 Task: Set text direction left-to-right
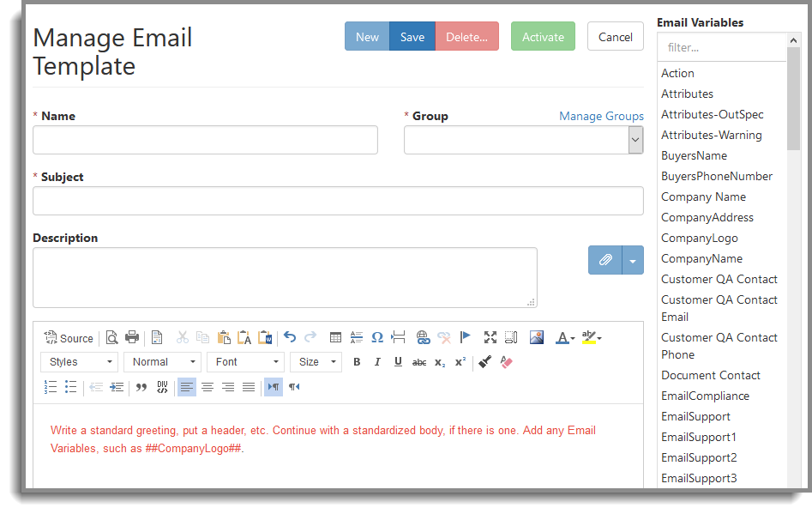coord(274,386)
